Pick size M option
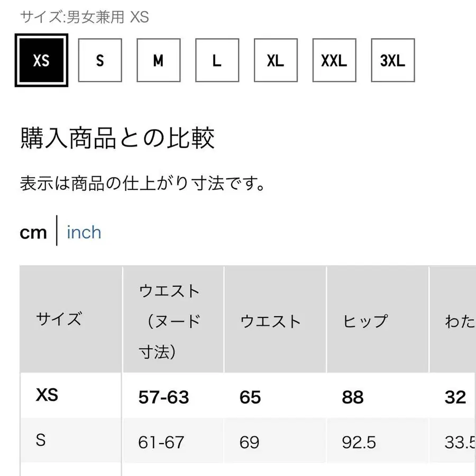This screenshot has width=476, height=476. coord(158,60)
